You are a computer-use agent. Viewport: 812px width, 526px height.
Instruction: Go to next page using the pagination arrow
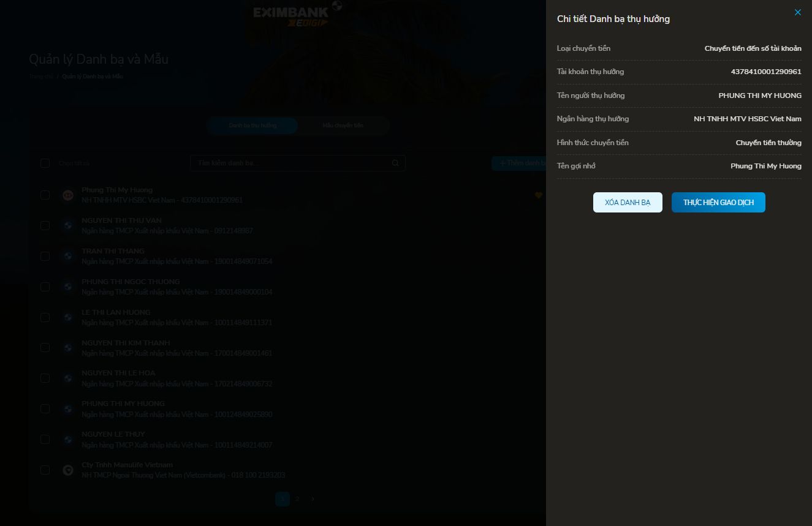313,499
